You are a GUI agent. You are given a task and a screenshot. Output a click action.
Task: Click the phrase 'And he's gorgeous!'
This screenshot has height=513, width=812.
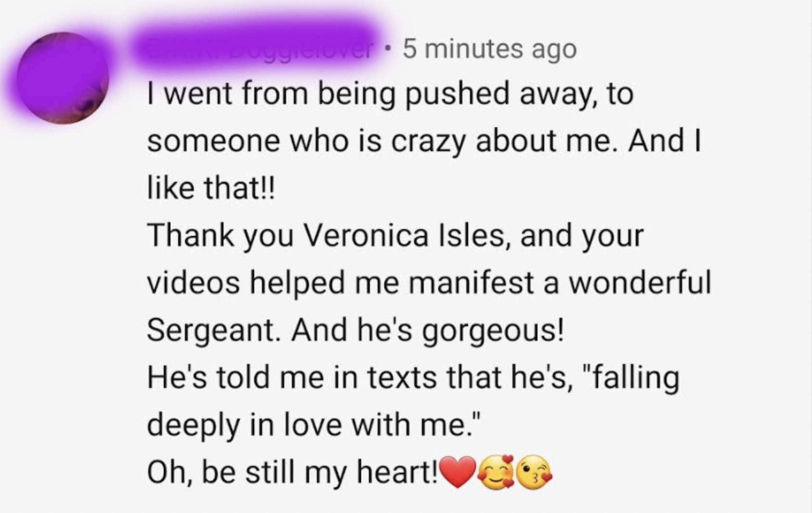pos(427,331)
